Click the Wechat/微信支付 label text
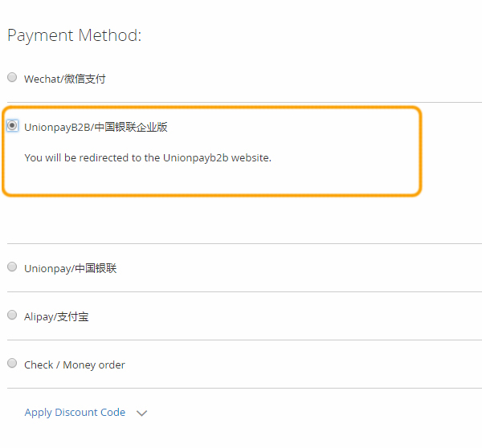Image resolution: width=482 pixels, height=448 pixels. click(64, 79)
